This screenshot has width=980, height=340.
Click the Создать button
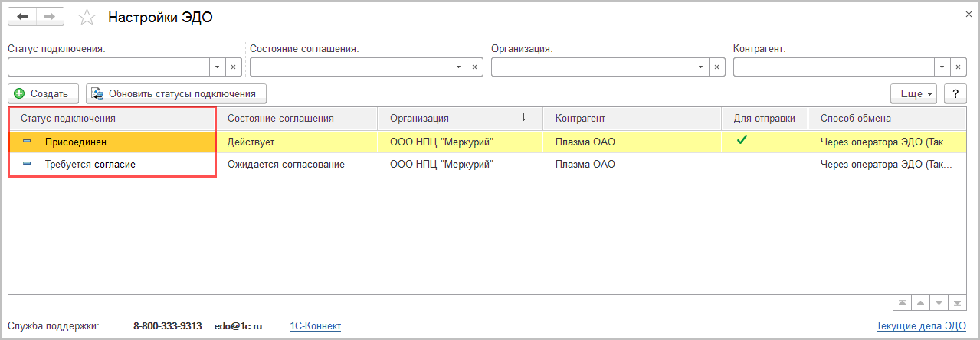(43, 93)
